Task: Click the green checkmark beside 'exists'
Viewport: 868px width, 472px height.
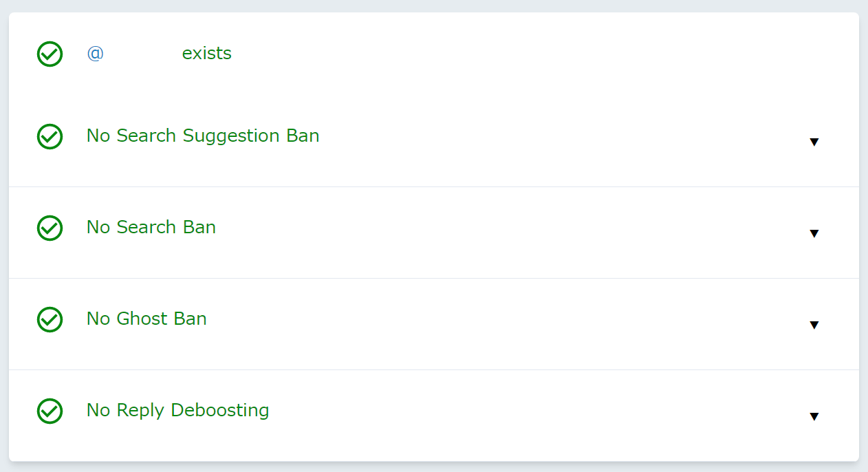Action: click(x=50, y=54)
